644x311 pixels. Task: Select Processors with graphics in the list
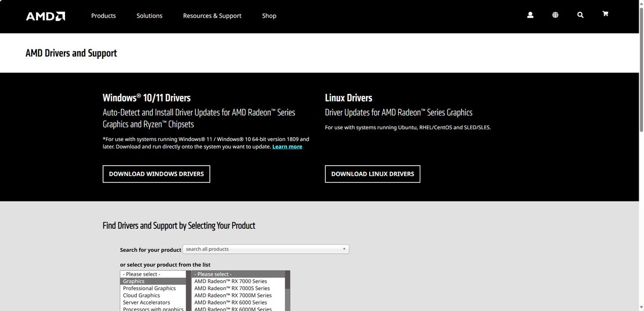click(x=153, y=308)
